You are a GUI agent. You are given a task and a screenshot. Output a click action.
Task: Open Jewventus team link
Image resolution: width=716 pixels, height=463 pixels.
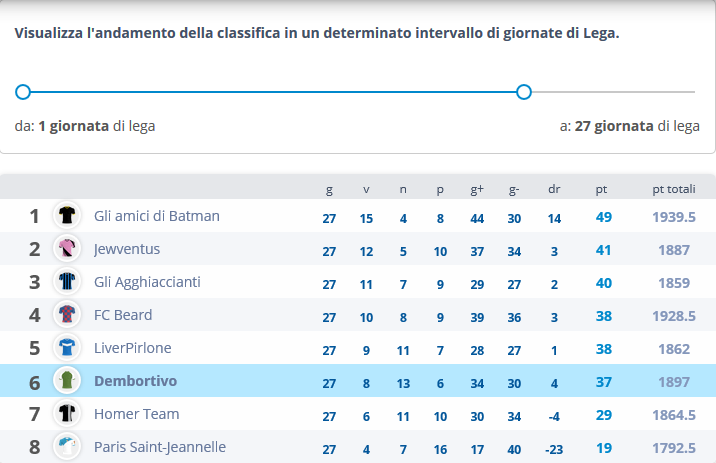[127, 249]
